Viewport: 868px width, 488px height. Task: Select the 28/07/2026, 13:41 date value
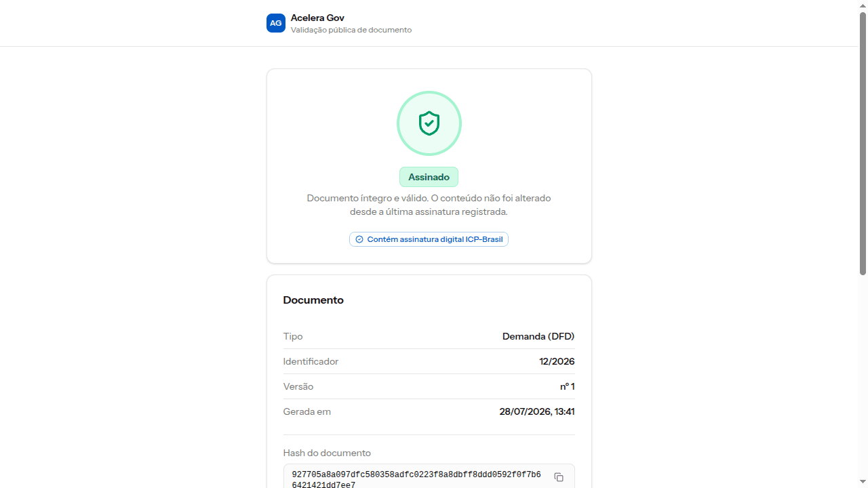tap(537, 411)
